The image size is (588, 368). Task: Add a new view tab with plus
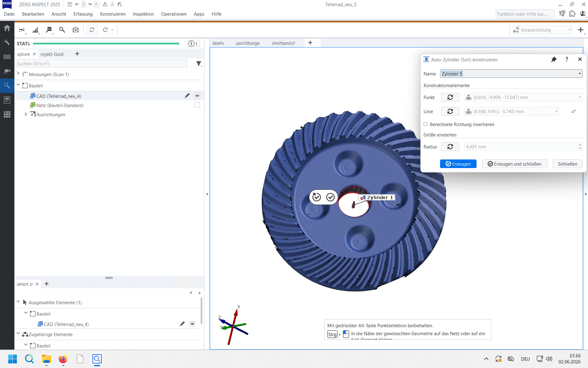click(x=310, y=43)
